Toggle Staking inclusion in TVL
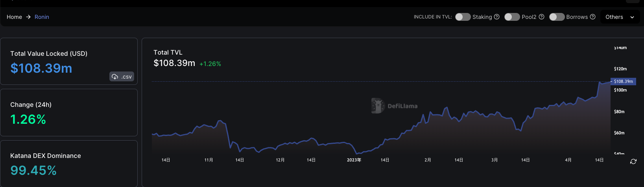Viewport: 644px width, 187px height. (x=463, y=17)
